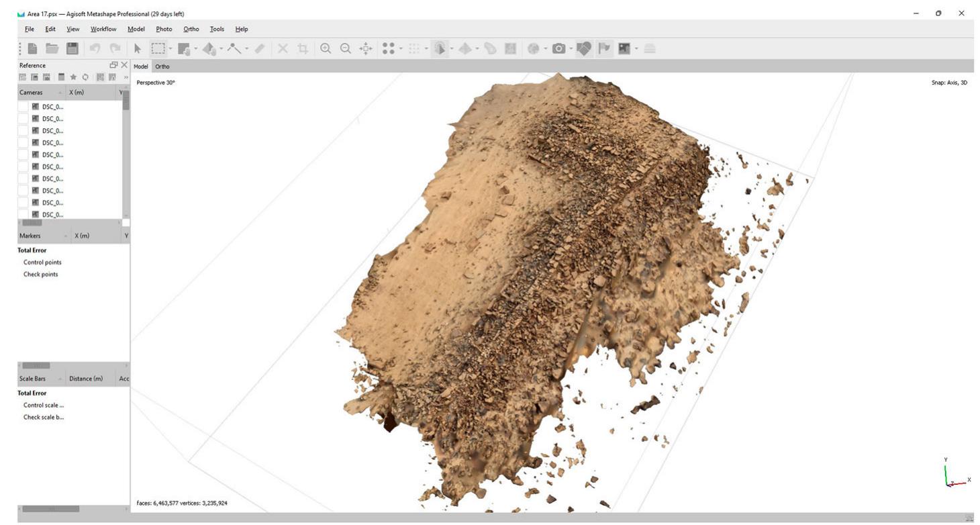Click the Reset View icon
The height and width of the screenshot is (525, 980).
pos(366,48)
